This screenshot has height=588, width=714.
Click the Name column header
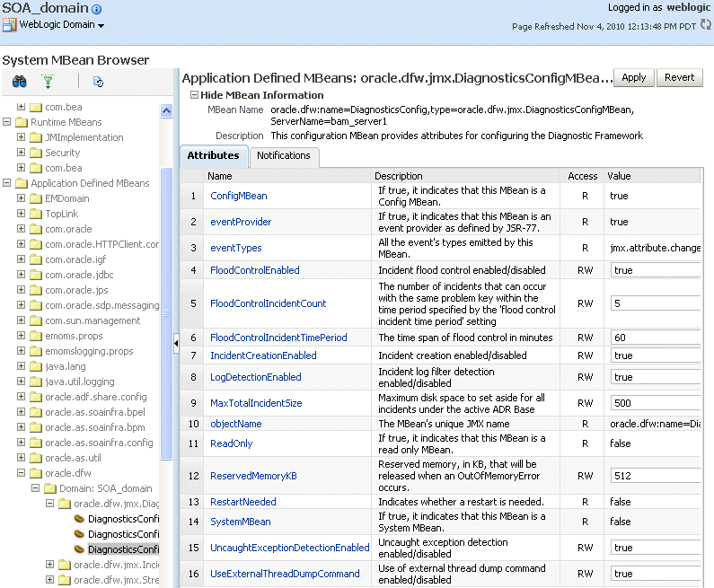coord(219,176)
